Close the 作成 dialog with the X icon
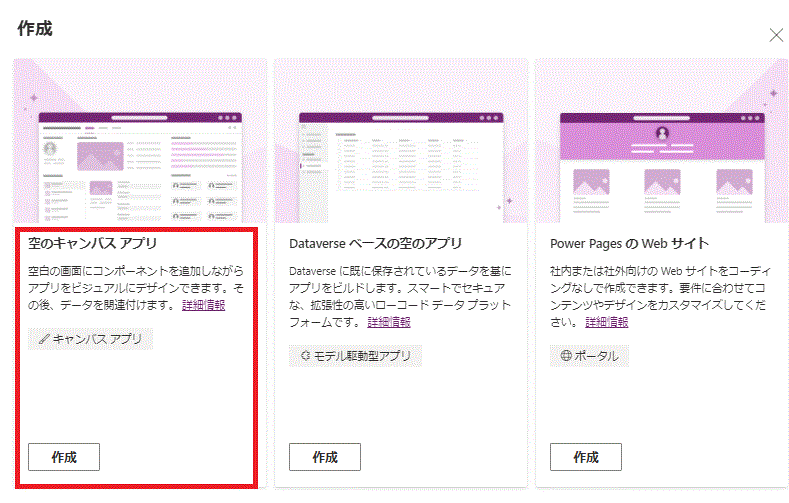Image resolution: width=789 pixels, height=503 pixels. (775, 35)
